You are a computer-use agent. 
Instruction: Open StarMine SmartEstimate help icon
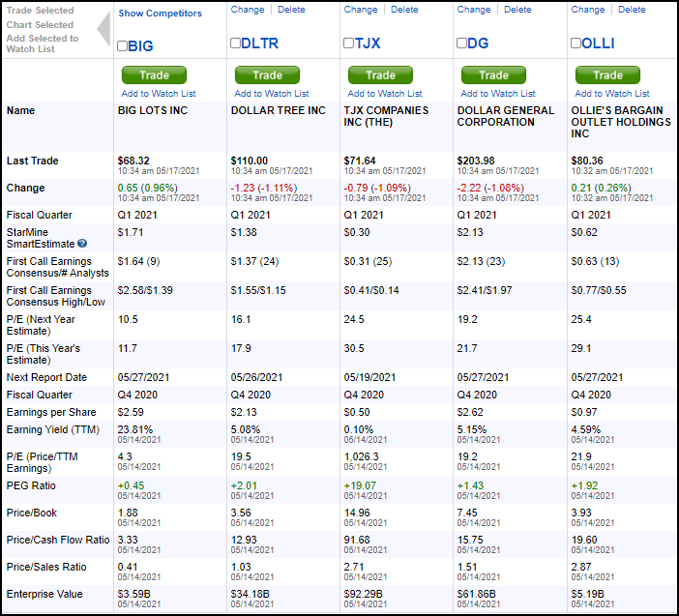click(x=82, y=244)
